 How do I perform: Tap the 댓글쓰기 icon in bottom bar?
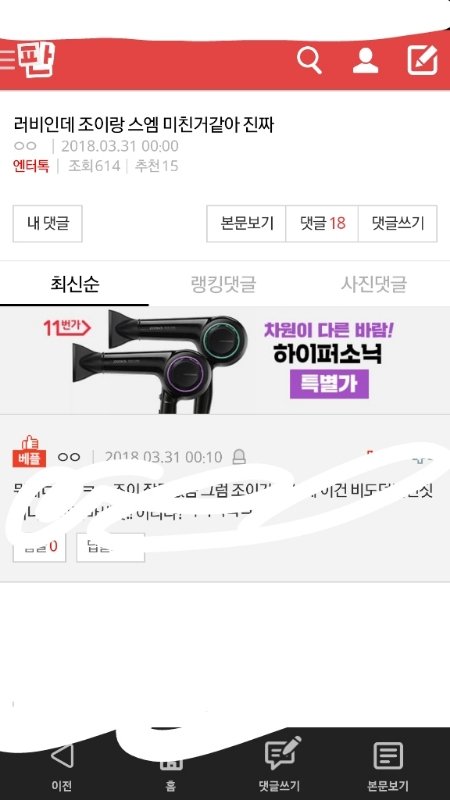280,764
